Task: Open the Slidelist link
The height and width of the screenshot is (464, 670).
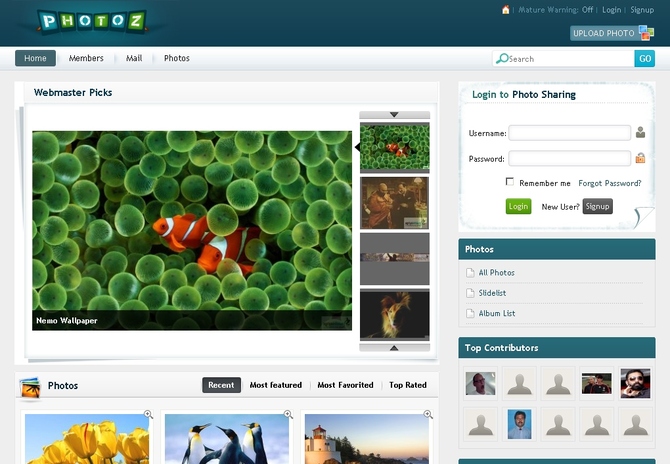Action: 492,293
